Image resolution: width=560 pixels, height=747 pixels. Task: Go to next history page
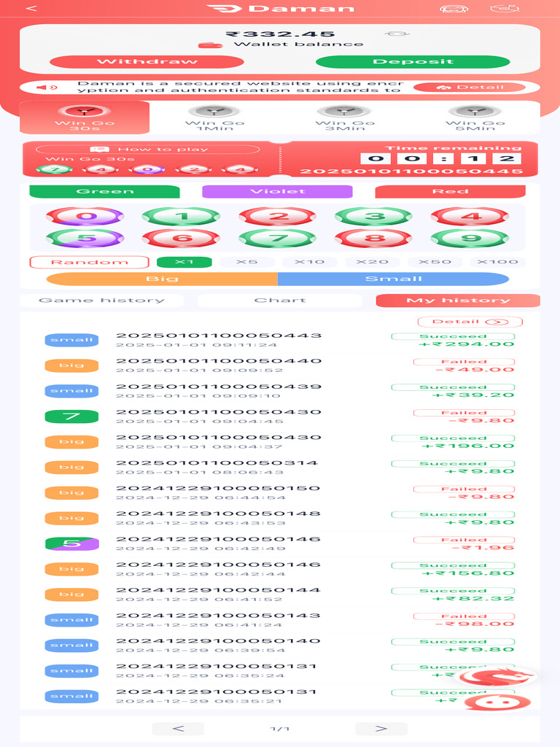[381, 729]
